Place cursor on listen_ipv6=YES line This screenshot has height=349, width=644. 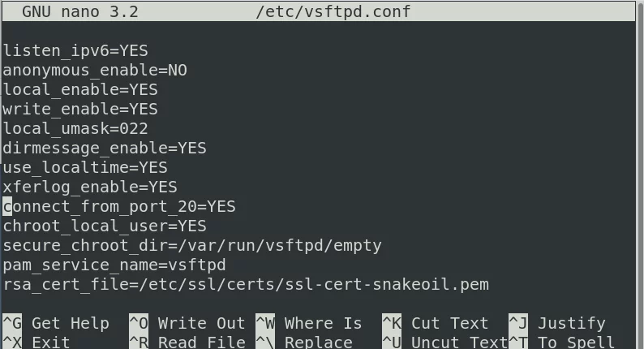click(75, 50)
